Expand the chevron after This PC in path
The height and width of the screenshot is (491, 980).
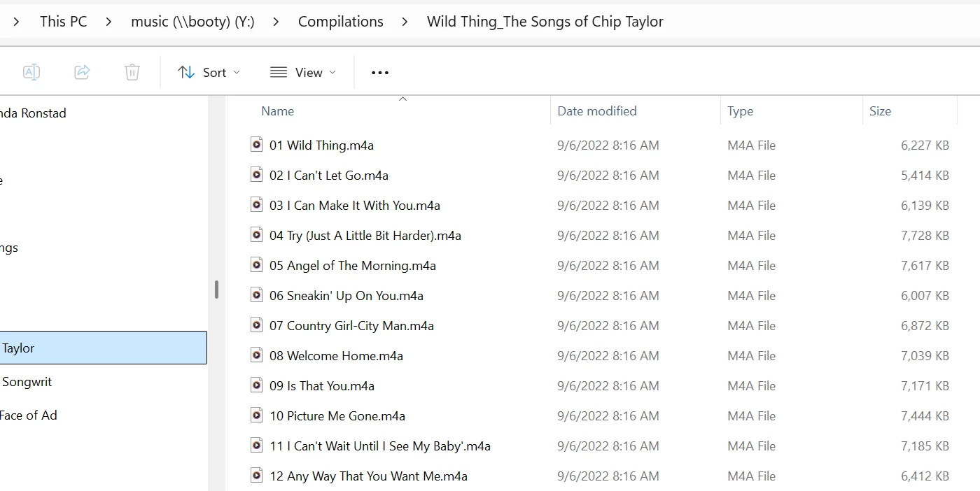108,22
